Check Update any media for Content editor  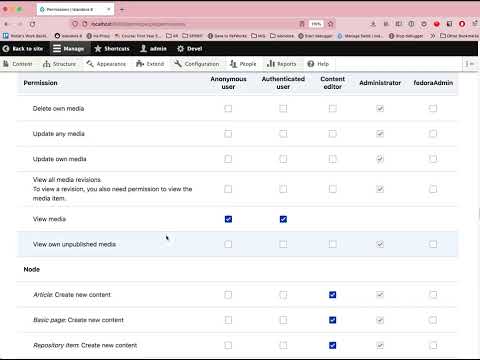click(x=333, y=134)
